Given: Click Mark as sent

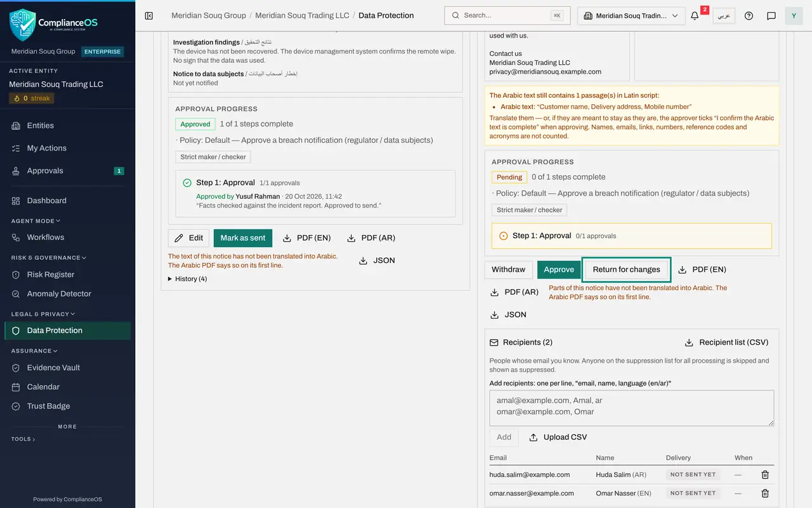Looking at the screenshot, I should click(243, 238).
